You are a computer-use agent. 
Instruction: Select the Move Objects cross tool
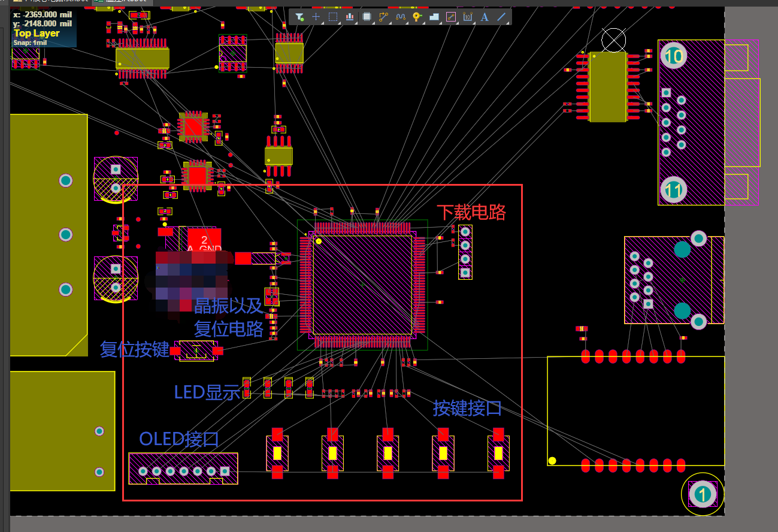click(x=316, y=17)
